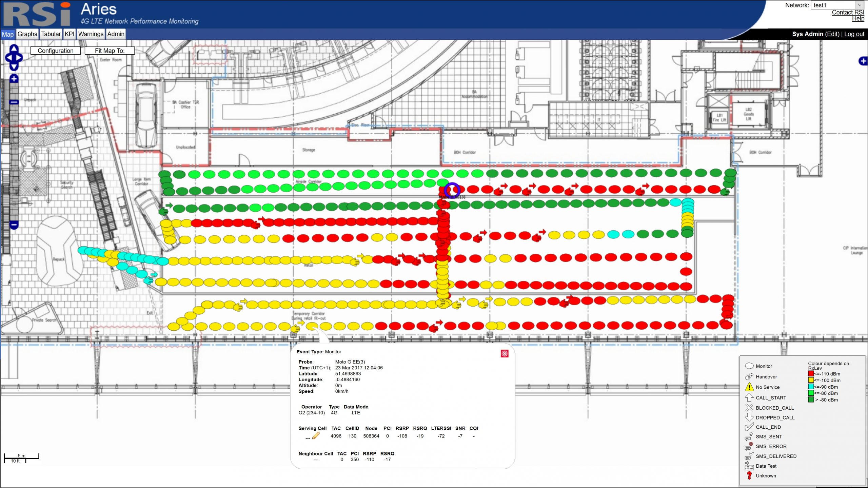Click the bottom zoom out minus button

coord(14,225)
